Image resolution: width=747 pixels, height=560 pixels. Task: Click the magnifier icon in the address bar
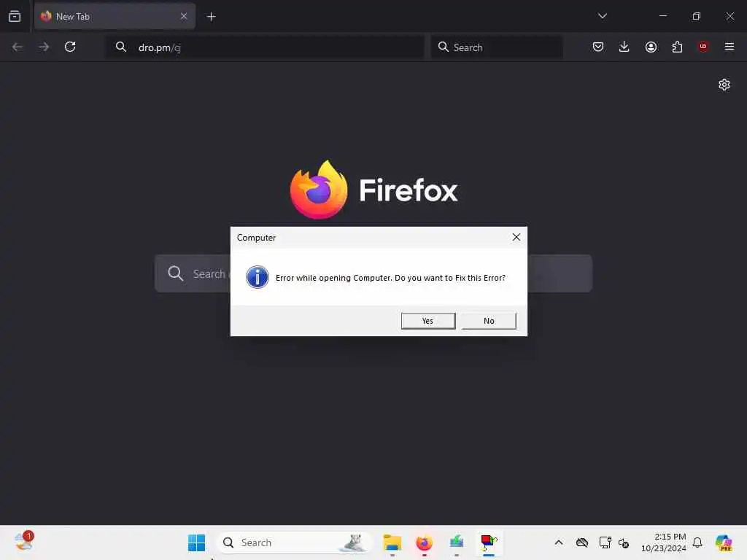121,47
